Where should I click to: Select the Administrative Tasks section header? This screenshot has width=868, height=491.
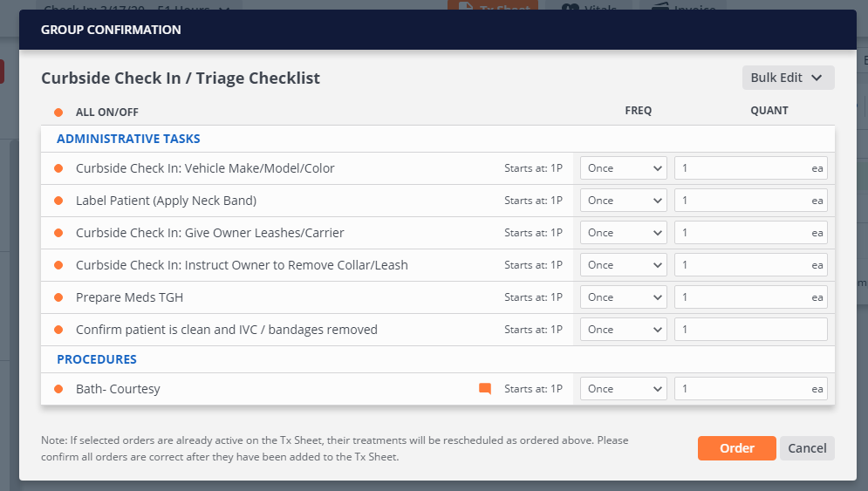tap(128, 139)
